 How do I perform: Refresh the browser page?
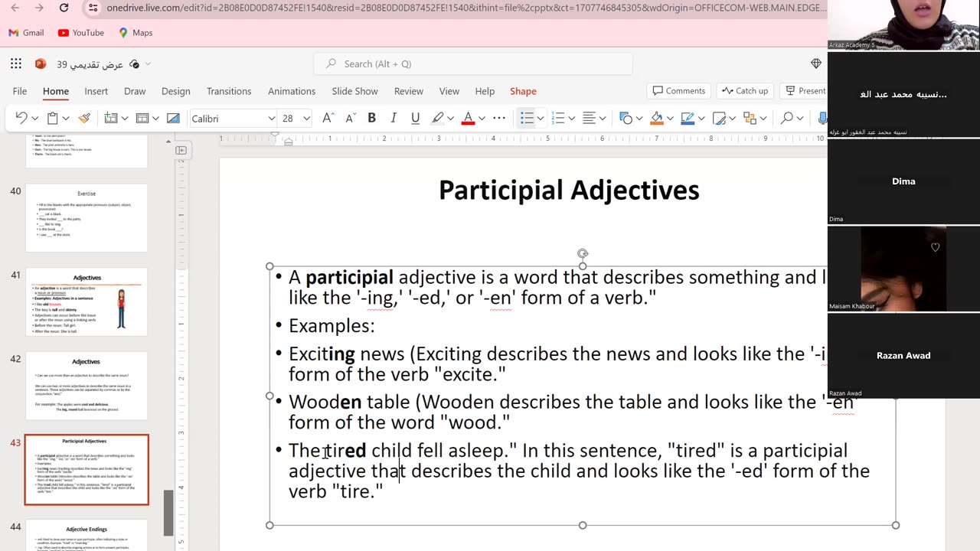[x=64, y=8]
